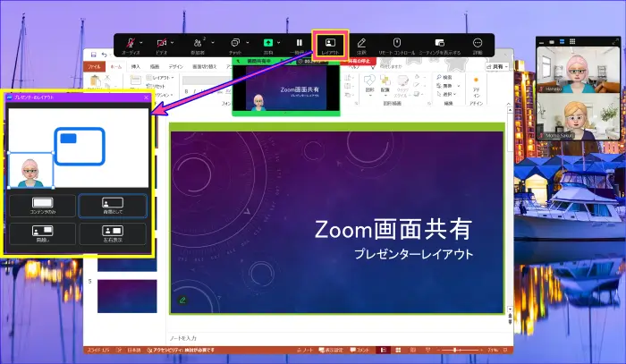Switch Zoom video panel to grid view icon
The image size is (626, 364).
tap(572, 41)
